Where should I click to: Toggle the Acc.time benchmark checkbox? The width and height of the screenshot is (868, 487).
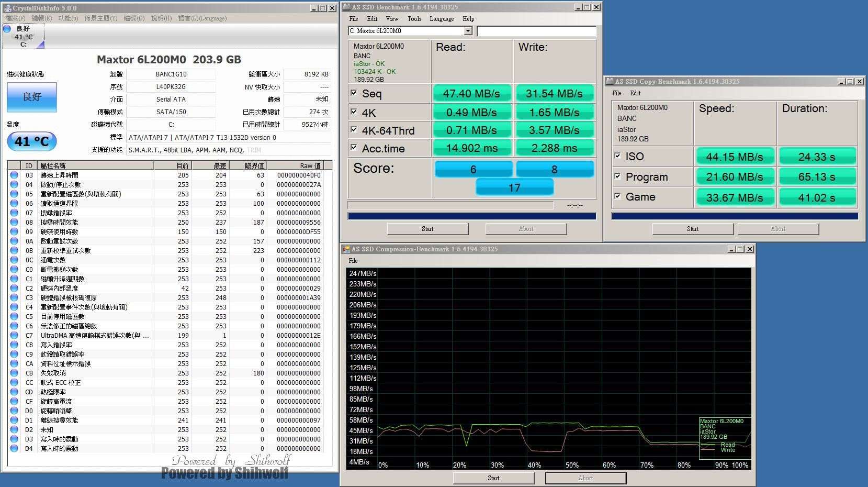click(x=354, y=148)
